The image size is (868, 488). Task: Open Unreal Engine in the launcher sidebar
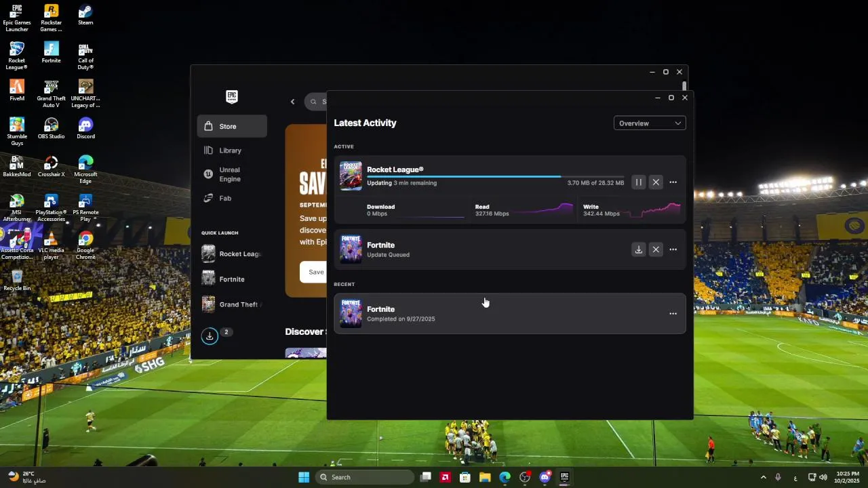click(232, 174)
